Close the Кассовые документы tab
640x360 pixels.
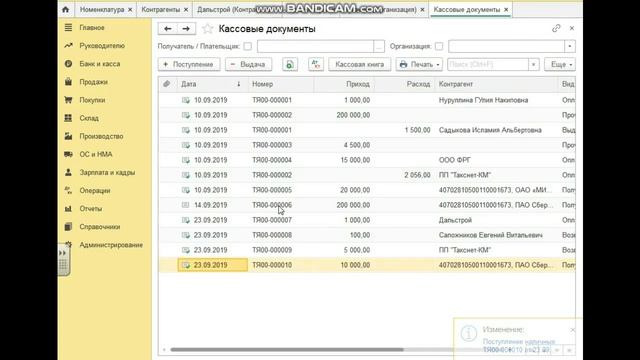(x=506, y=9)
